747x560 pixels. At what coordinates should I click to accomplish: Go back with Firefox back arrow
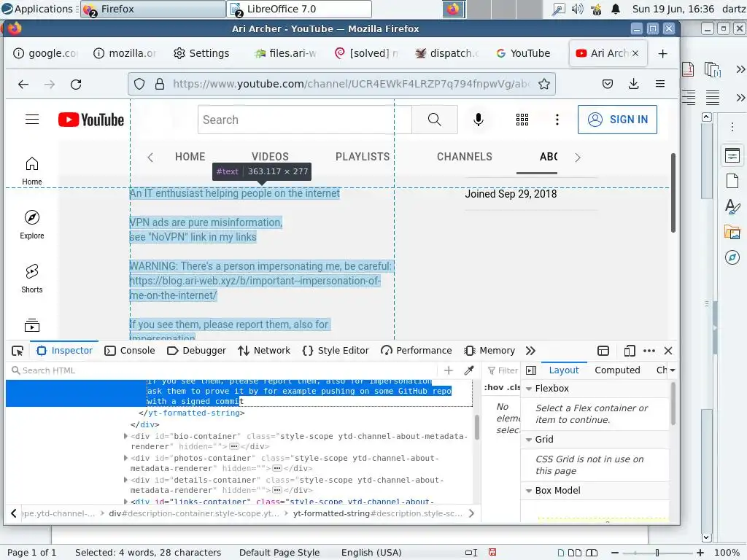point(23,85)
